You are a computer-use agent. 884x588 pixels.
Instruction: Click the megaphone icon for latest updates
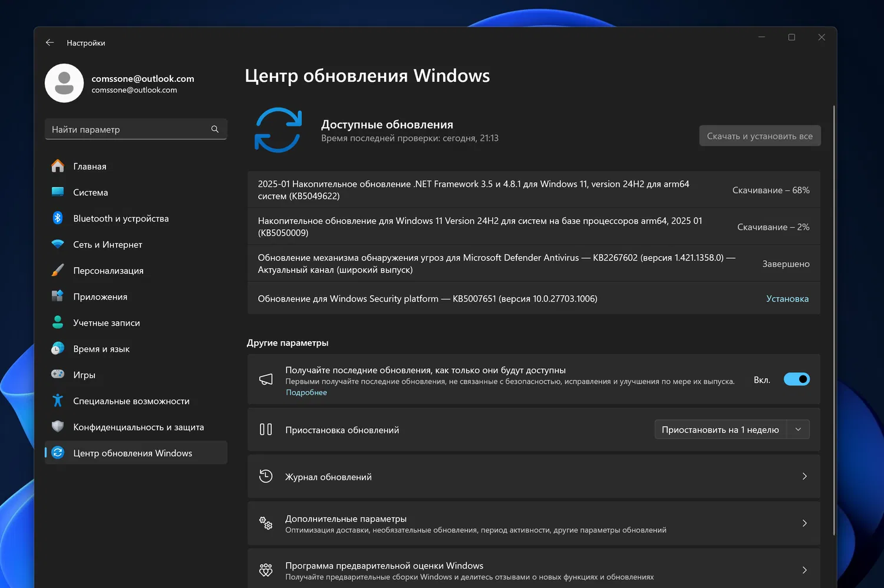pyautogui.click(x=266, y=379)
